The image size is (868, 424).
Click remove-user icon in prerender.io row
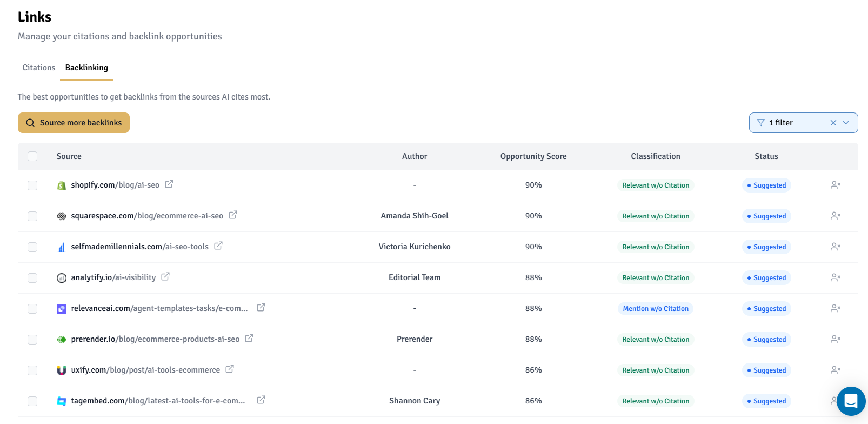[x=836, y=339]
